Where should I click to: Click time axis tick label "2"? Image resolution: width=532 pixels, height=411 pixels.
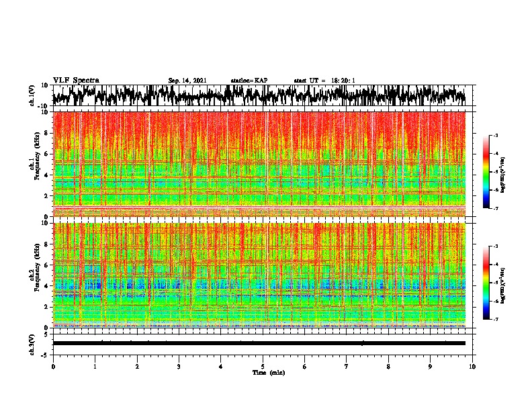pyautogui.click(x=137, y=367)
